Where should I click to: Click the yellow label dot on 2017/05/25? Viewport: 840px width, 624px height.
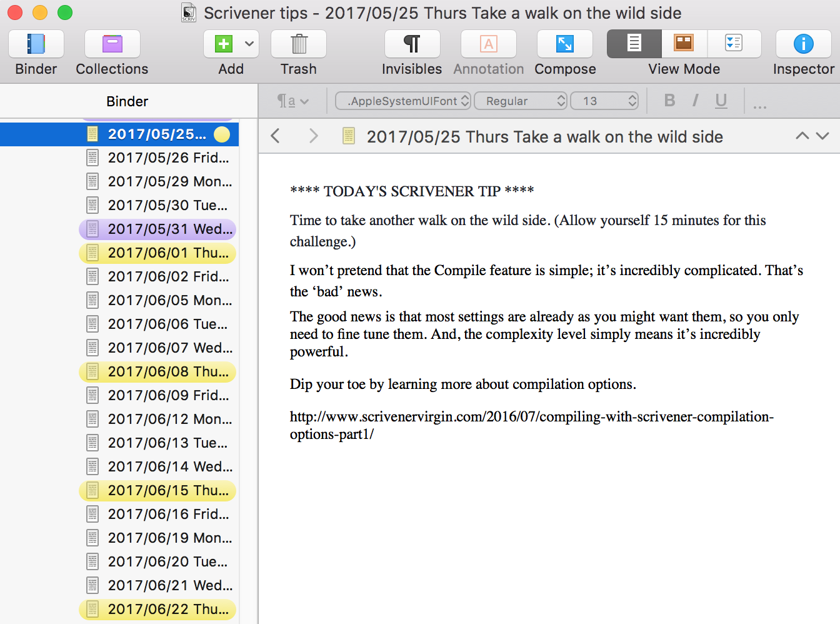pyautogui.click(x=222, y=134)
